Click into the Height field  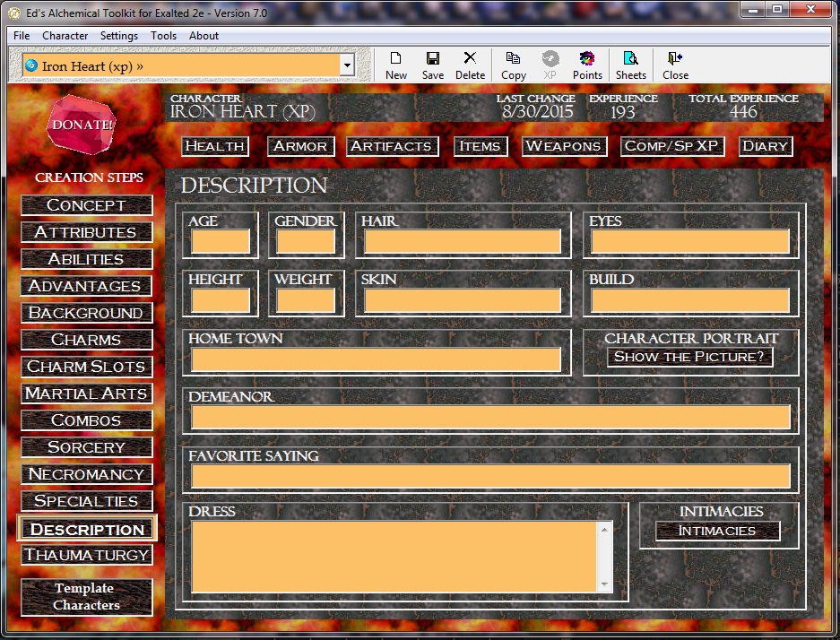point(221,300)
